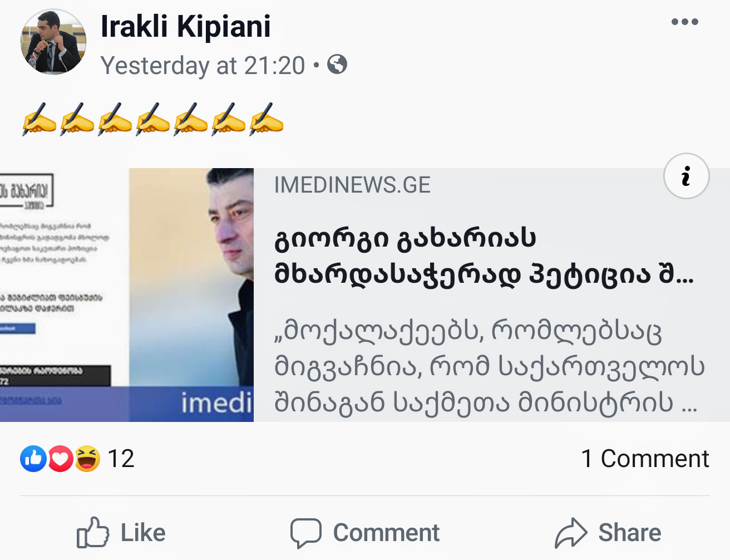Viewport: 730px width, 560px height.
Task: Click the globe public privacy icon
Action: (336, 65)
